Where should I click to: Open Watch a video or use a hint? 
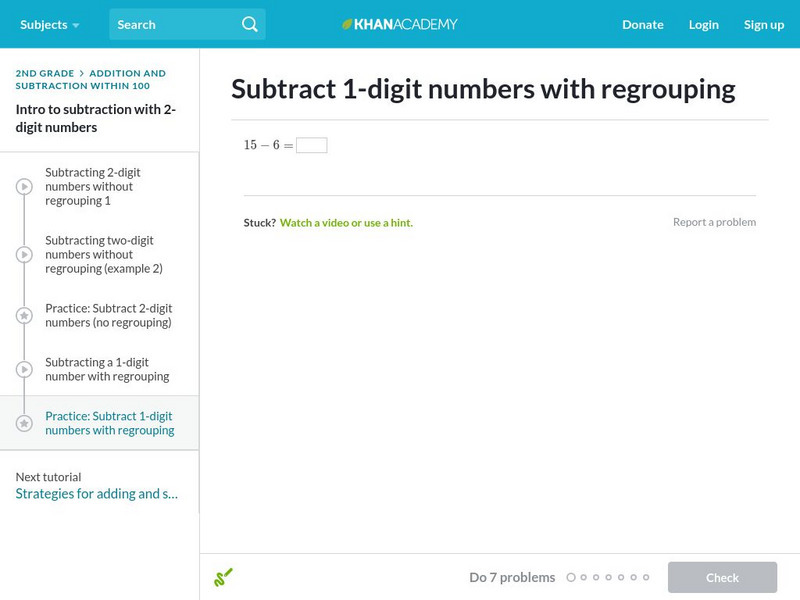[346, 223]
